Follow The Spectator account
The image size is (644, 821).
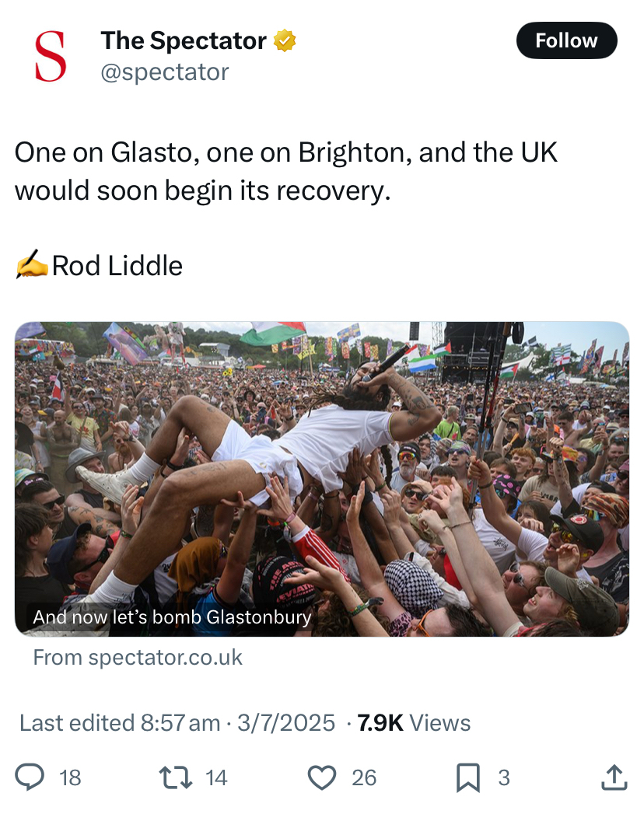point(566,40)
